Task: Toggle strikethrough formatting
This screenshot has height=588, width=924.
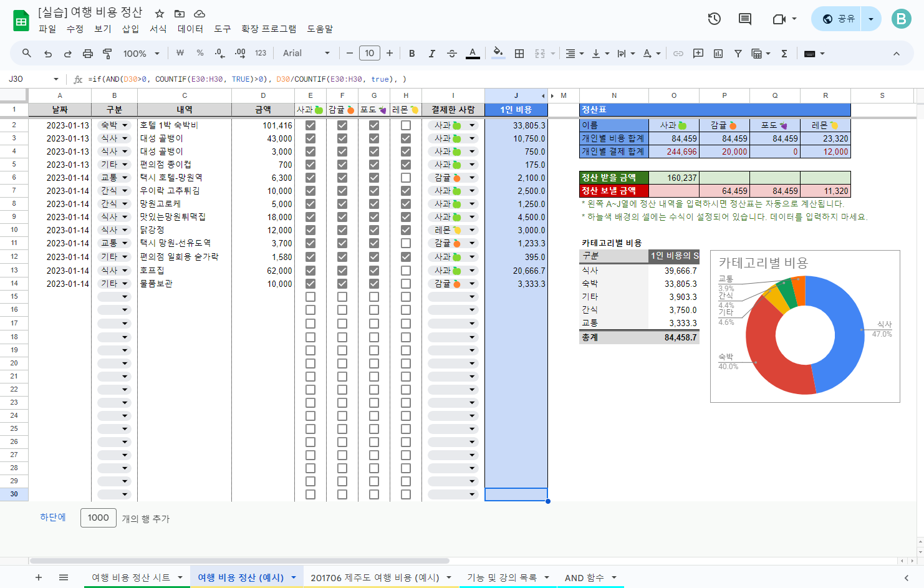Action: (452, 54)
